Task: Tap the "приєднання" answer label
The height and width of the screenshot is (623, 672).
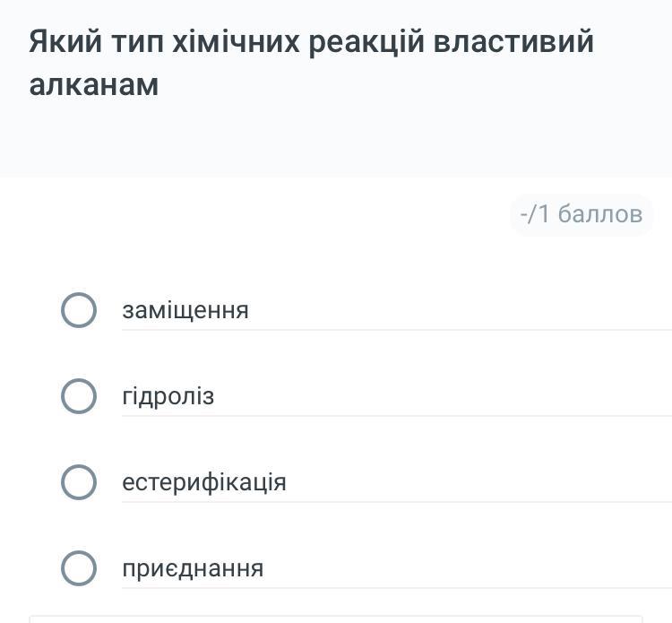Action: click(x=193, y=568)
